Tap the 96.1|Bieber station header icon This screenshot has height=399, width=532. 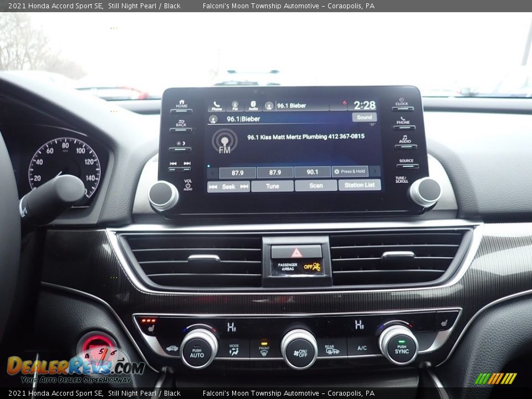coord(213,119)
